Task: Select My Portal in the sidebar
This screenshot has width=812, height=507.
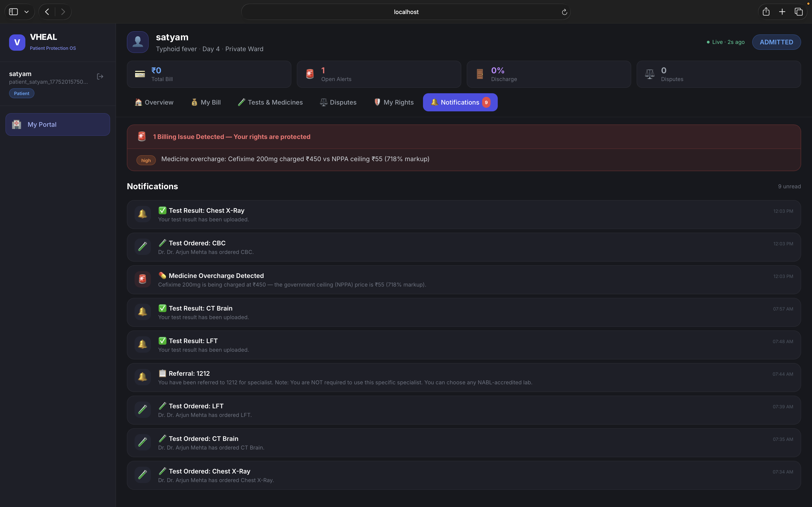Action: point(57,124)
